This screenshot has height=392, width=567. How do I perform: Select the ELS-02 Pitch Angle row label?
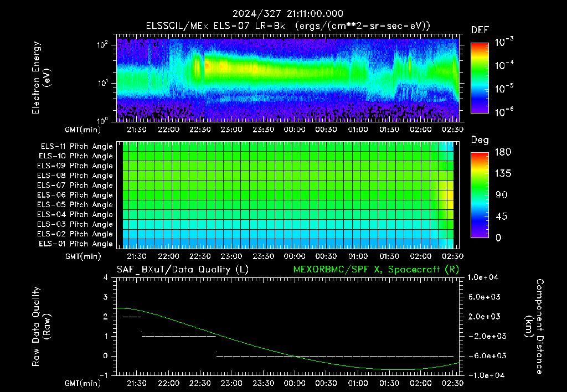tap(75, 234)
